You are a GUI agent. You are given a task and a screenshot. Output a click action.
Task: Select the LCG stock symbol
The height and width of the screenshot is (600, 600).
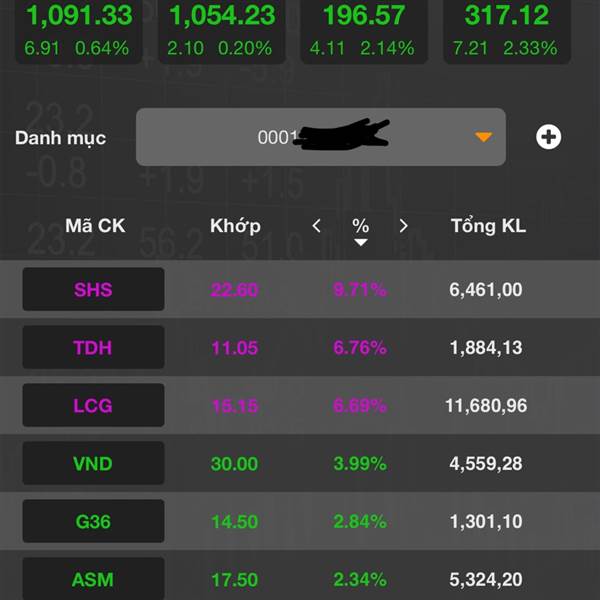pyautogui.click(x=93, y=405)
